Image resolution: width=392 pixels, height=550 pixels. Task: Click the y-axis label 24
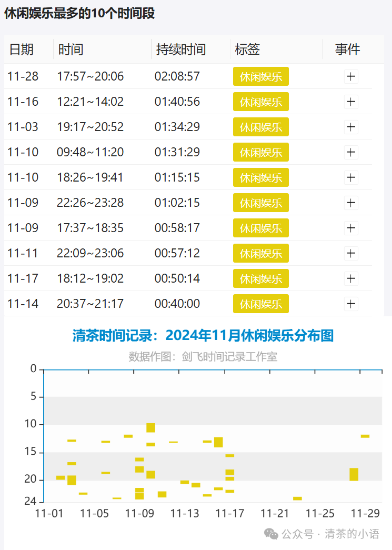[x=31, y=502]
